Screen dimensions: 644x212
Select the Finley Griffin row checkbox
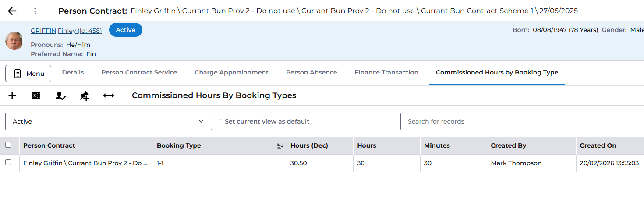coord(8,163)
